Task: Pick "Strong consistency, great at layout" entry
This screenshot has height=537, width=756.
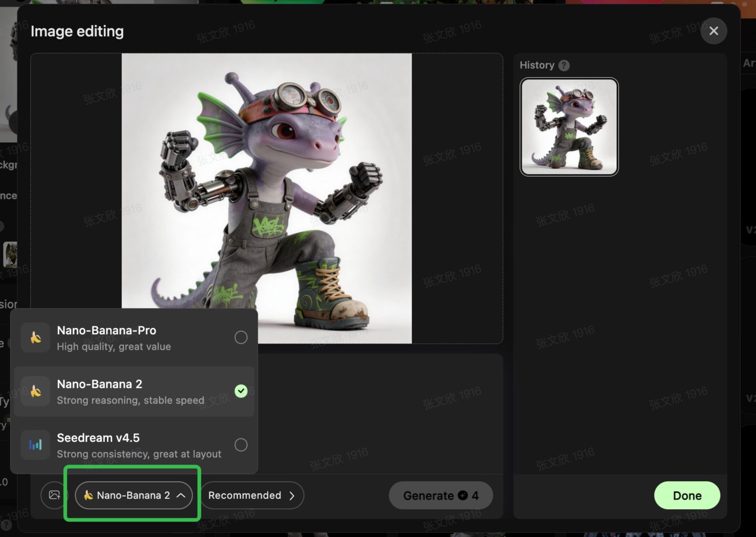Action: (x=139, y=454)
